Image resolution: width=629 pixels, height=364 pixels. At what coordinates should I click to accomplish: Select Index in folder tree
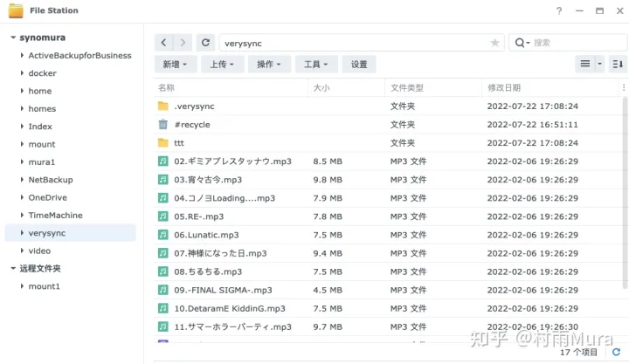click(40, 127)
